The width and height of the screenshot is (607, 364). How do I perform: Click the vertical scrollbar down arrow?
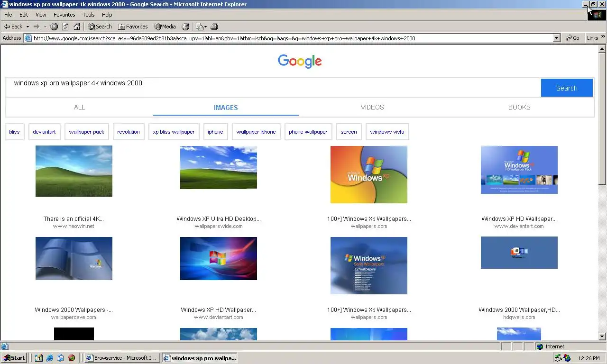[602, 337]
